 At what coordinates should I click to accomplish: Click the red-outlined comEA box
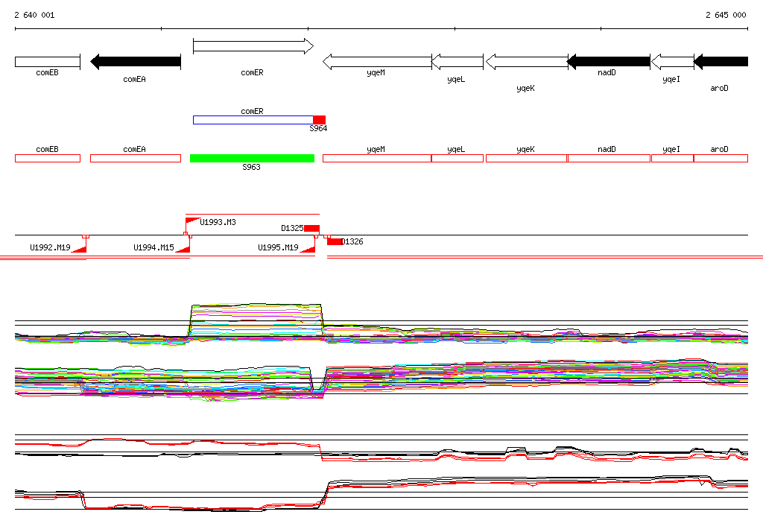136,158
